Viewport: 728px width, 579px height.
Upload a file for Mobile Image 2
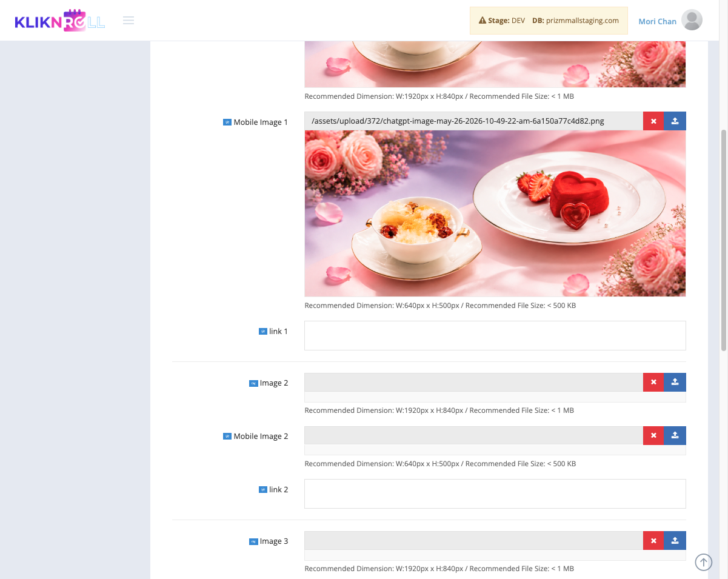tap(675, 436)
